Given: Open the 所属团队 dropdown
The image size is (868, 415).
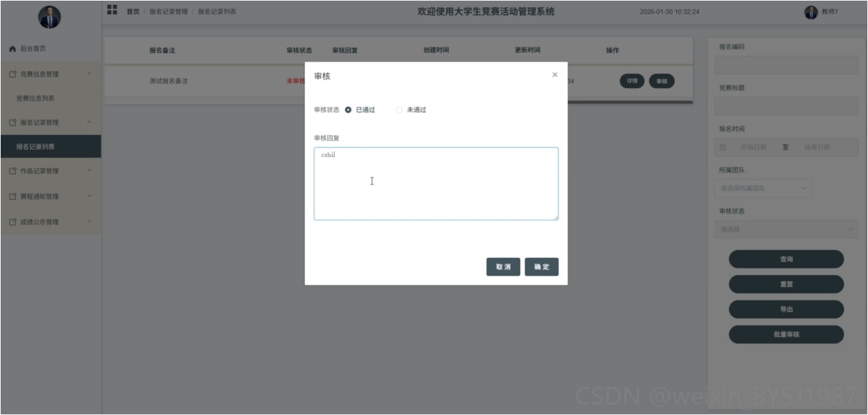Looking at the screenshot, I should tap(763, 188).
